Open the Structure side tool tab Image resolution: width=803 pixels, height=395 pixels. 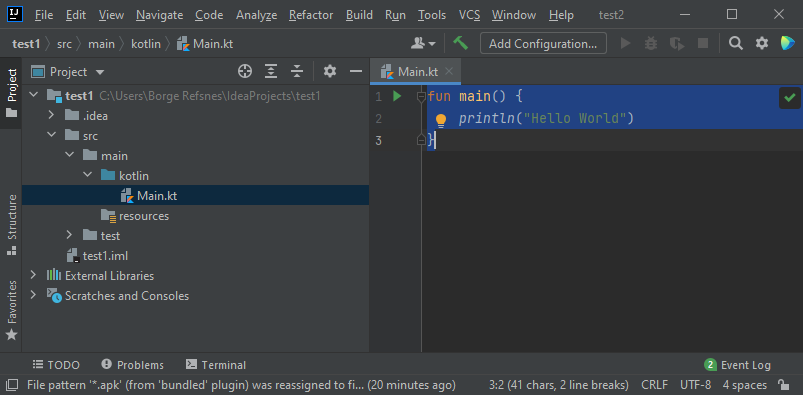[x=11, y=224]
